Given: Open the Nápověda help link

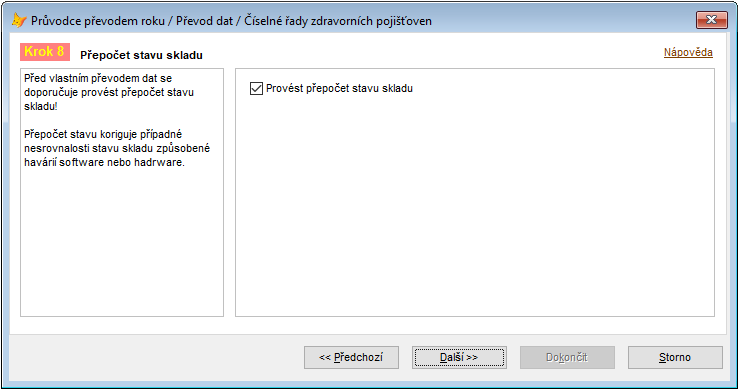Looking at the screenshot, I should 688,52.
